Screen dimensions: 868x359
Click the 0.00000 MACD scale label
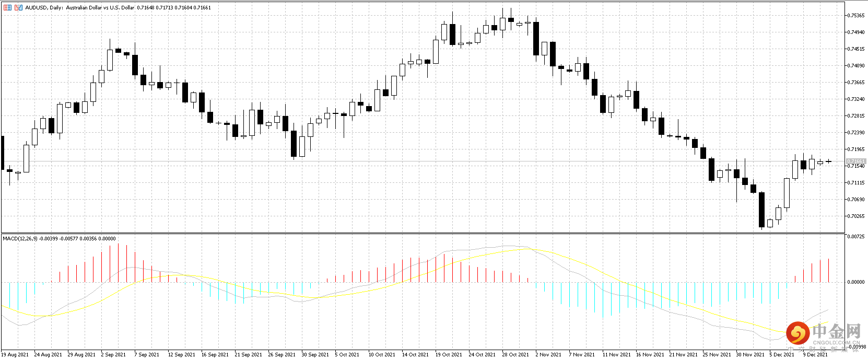[857, 282]
